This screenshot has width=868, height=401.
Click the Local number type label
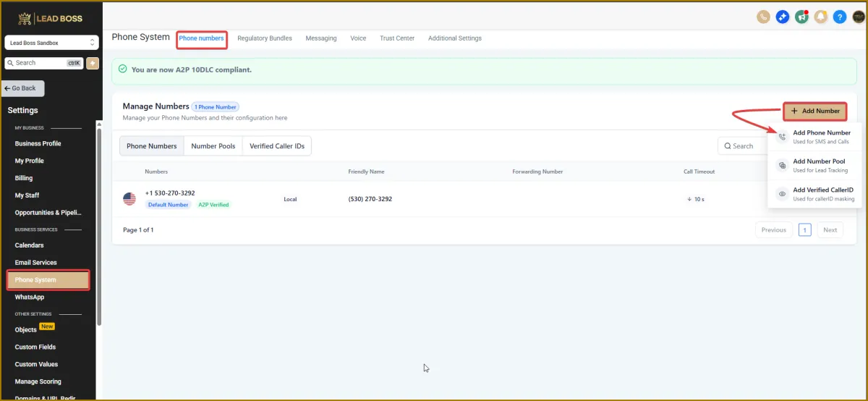290,199
